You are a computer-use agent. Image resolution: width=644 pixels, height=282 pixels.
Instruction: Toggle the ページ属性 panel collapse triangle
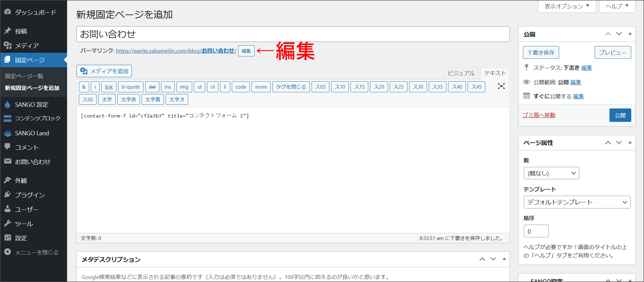pyautogui.click(x=630, y=143)
